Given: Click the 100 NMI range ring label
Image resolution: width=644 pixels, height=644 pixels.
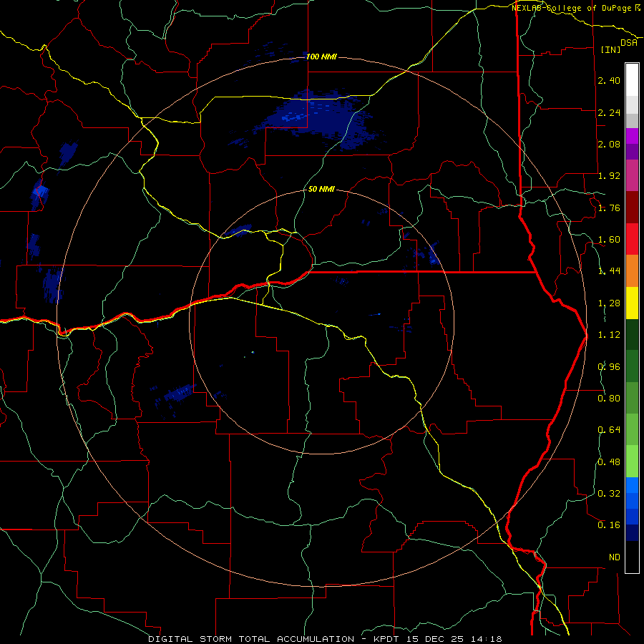Looking at the screenshot, I should point(321,57).
